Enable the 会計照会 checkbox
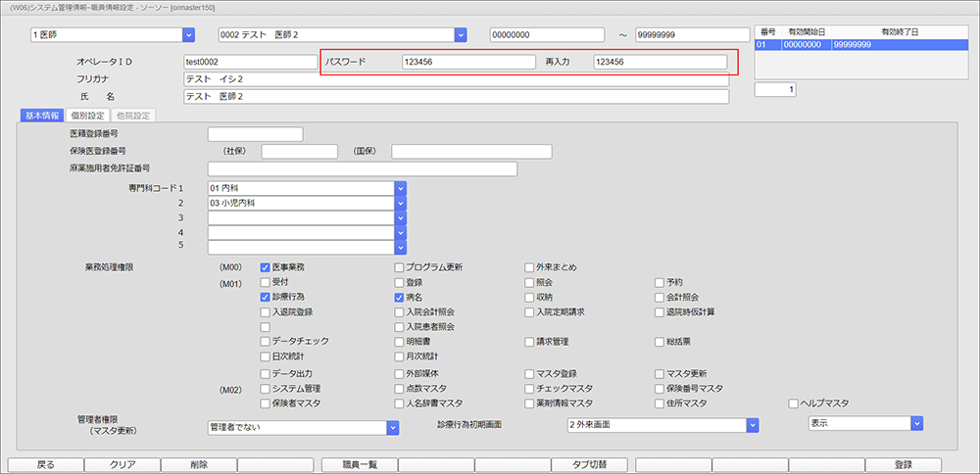This screenshot has height=474, width=980. (x=660, y=298)
